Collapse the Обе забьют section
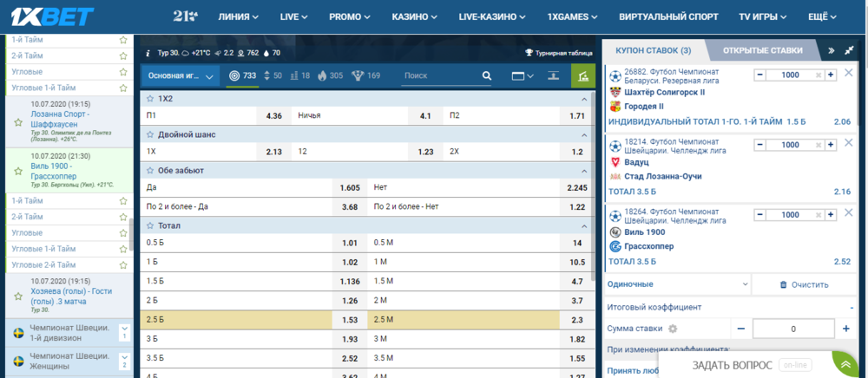This screenshot has height=378, width=868. tap(583, 170)
